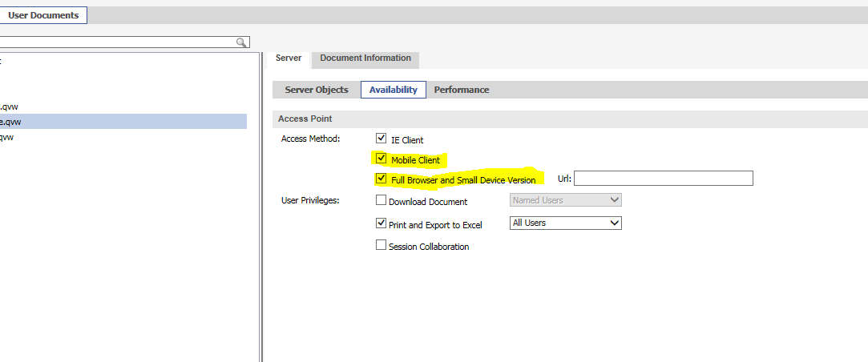Switch to Document Information tab
This screenshot has width=868, height=362.
point(365,58)
